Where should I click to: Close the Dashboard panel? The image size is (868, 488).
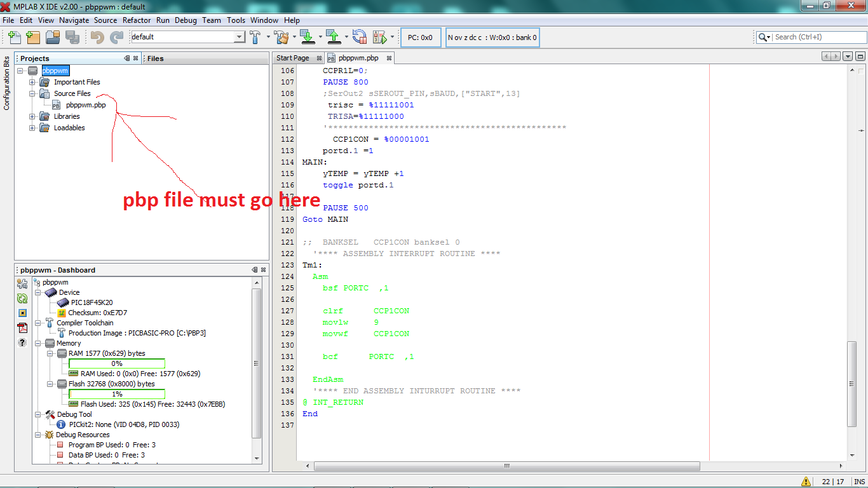coord(263,269)
